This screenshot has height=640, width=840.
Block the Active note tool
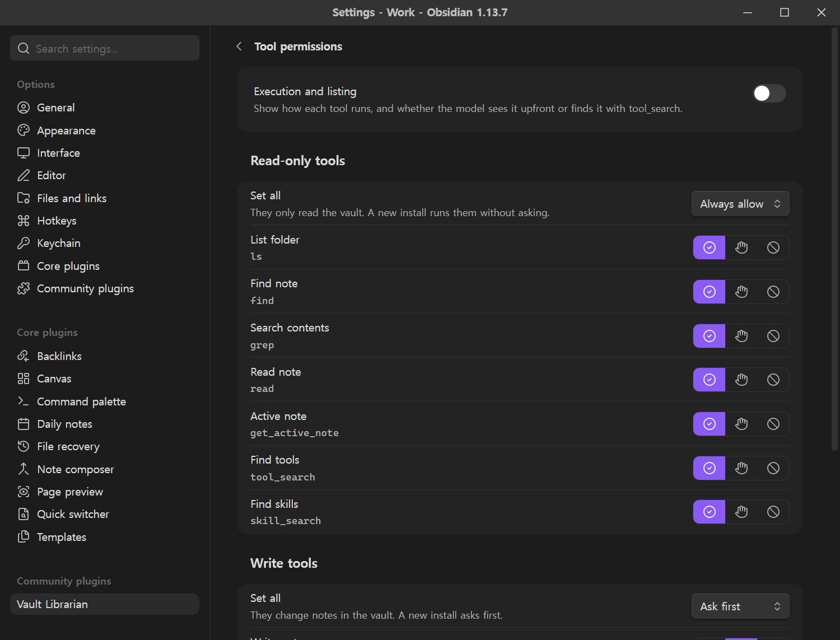(x=773, y=424)
